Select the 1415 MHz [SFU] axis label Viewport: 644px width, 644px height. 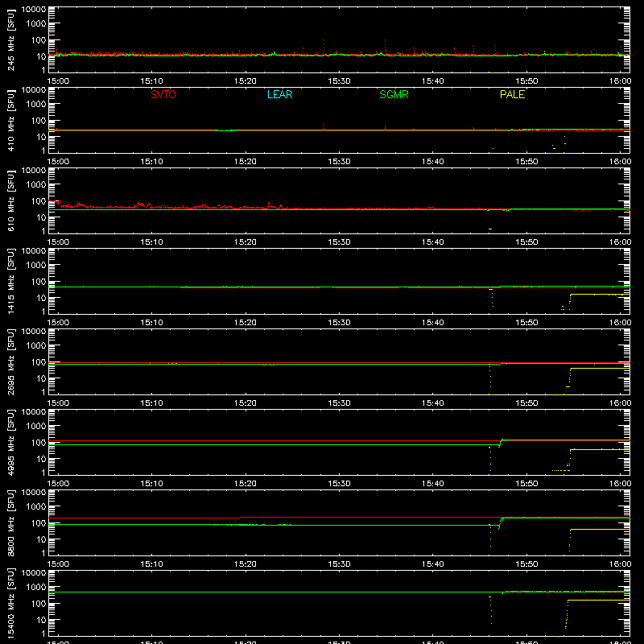11,281
